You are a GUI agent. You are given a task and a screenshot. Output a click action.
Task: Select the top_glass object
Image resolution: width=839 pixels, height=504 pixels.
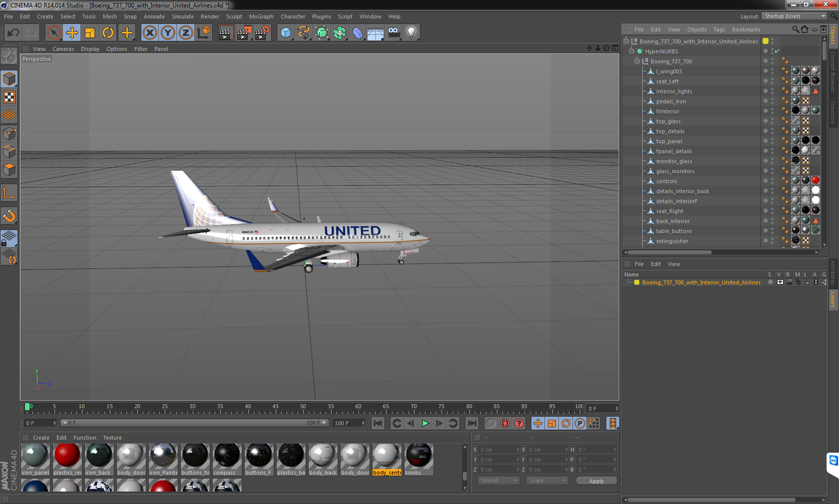click(x=668, y=121)
